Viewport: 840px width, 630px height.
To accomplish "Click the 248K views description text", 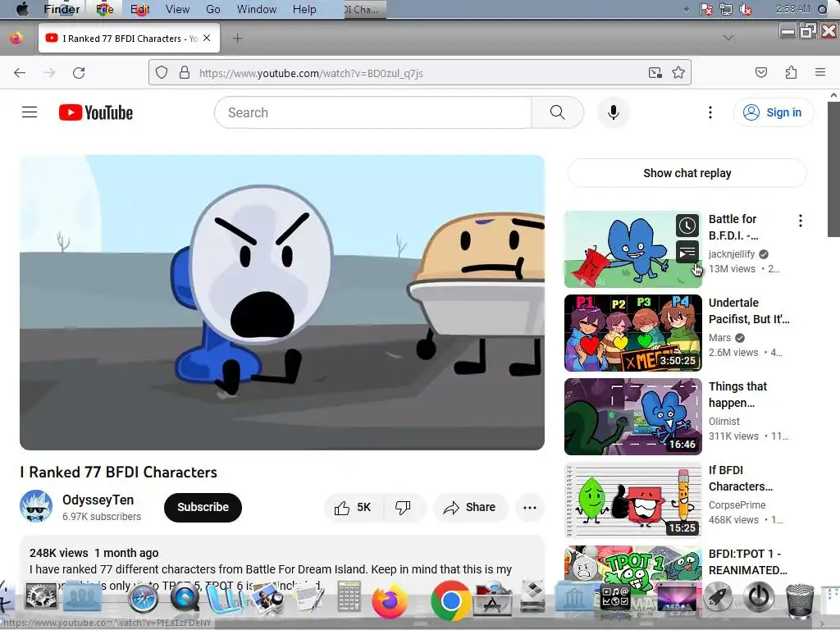I will pos(59,553).
